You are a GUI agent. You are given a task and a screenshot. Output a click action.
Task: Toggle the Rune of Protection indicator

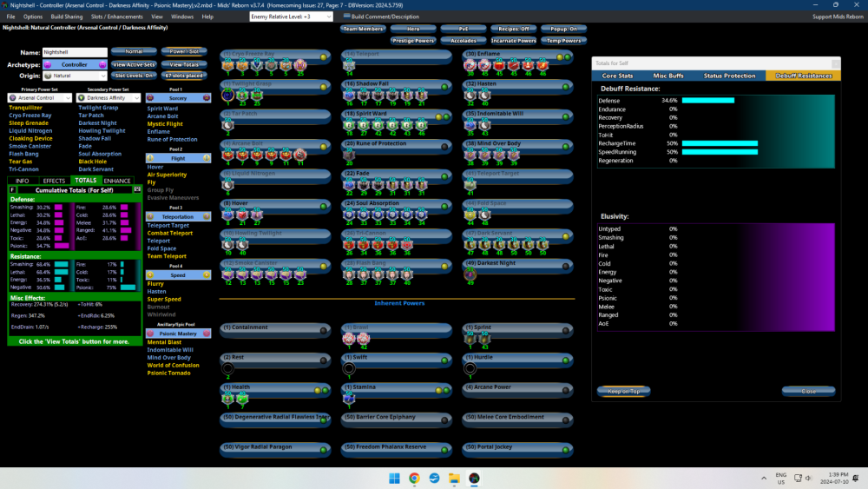pos(444,147)
